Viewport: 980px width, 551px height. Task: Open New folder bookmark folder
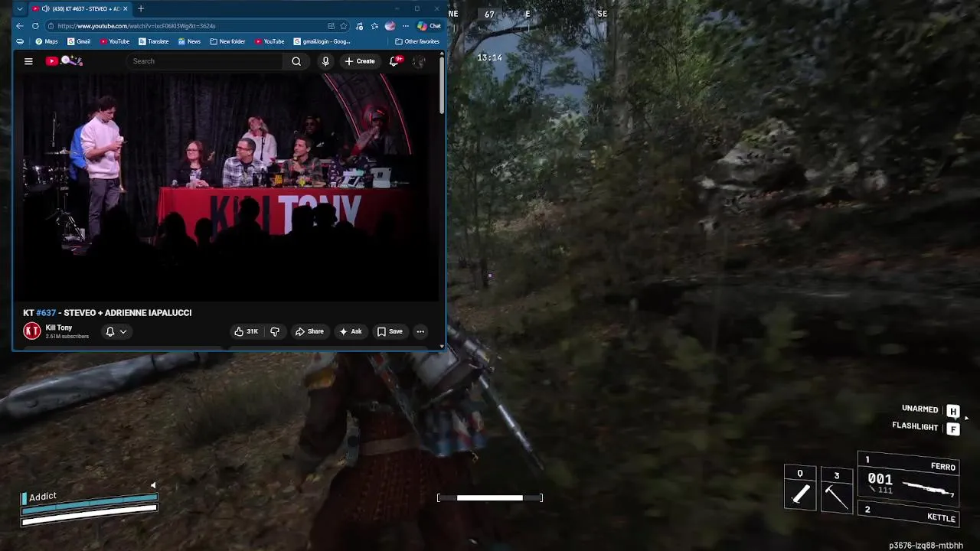[x=227, y=41]
